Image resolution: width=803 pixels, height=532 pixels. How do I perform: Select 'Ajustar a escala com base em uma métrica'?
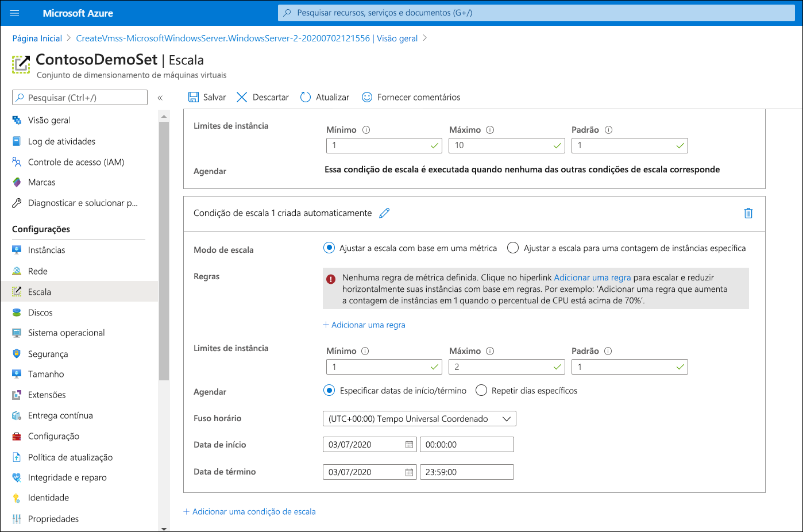coord(329,248)
